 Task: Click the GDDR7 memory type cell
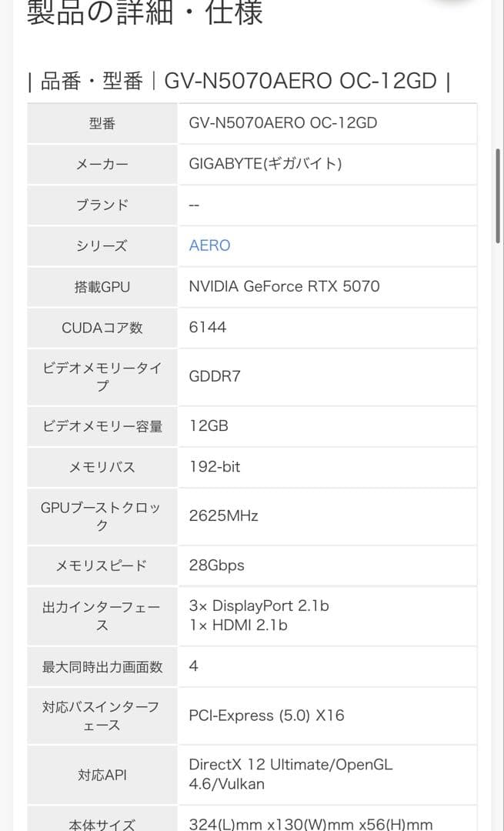pyautogui.click(x=213, y=376)
